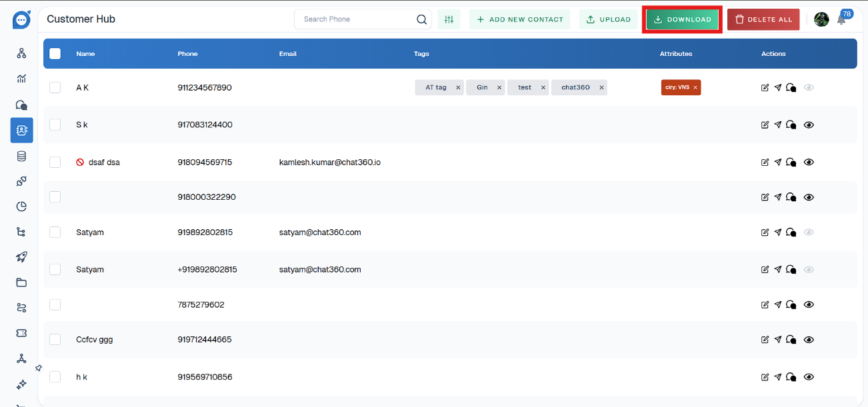868x407 pixels.
Task: Open chat icon for dsaf dsa contact
Action: [791, 162]
